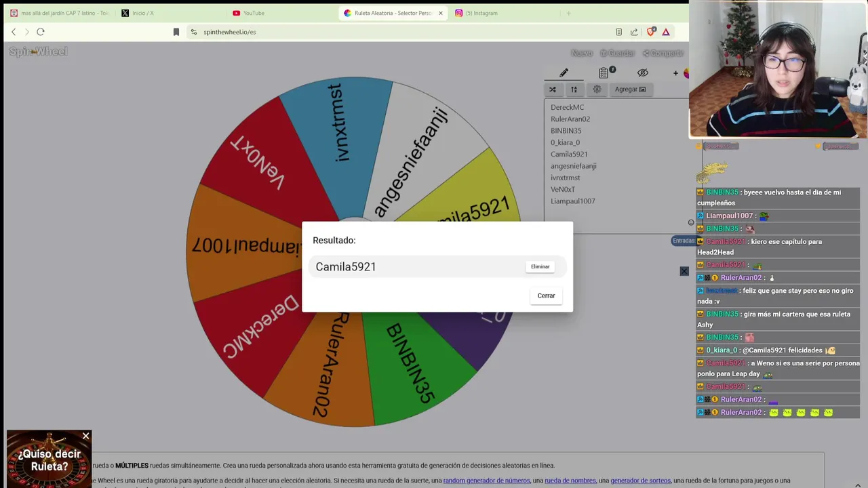Screen dimensions: 868x488
Task: Shuffle the entries list
Action: coord(552,89)
